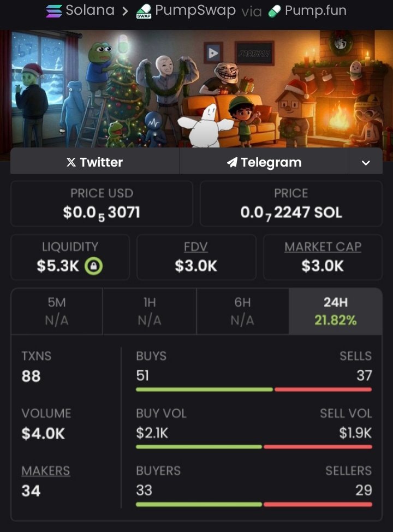Open the Twitter link button

pyautogui.click(x=95, y=162)
